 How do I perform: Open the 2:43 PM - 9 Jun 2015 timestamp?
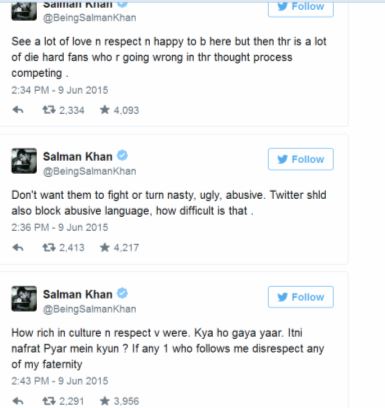pos(60,381)
